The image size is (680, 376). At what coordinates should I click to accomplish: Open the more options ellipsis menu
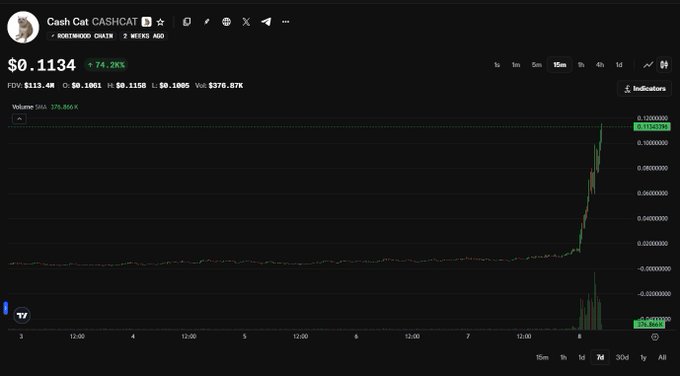tap(285, 22)
